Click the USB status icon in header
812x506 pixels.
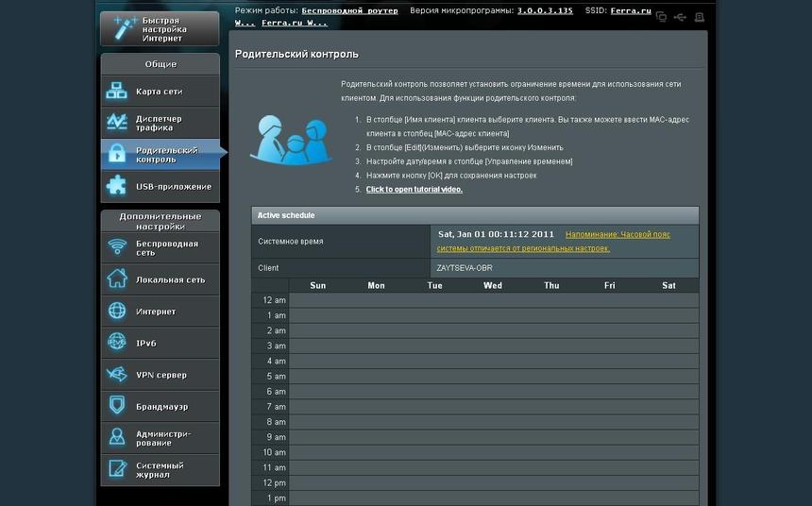pos(680,17)
